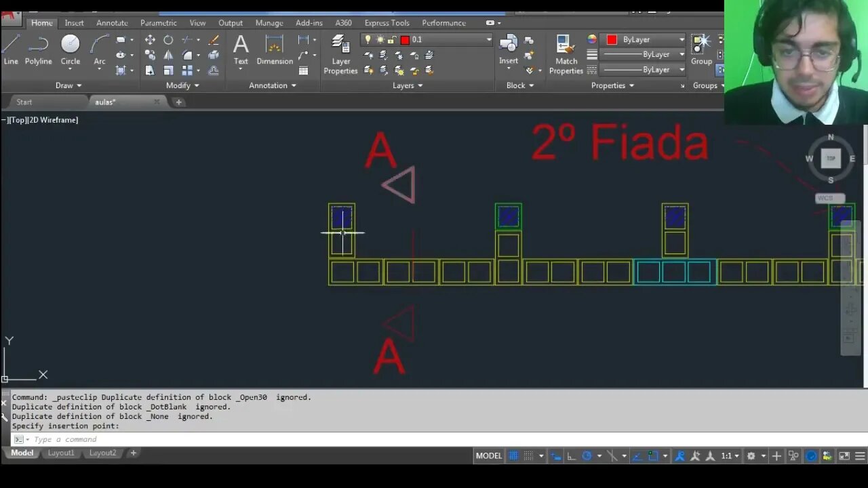Viewport: 868px width, 488px height.
Task: Toggle Ortho mode in status bar
Action: 571,456
